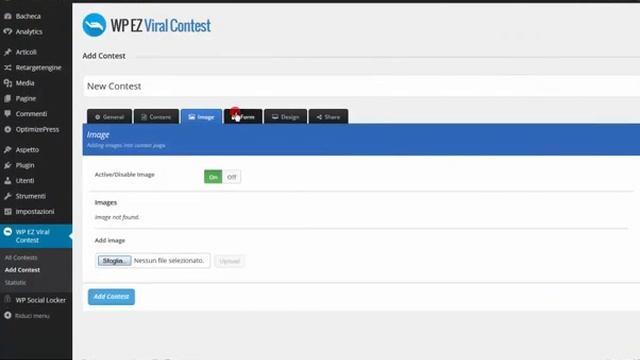Switch image toggle to Off

(x=231, y=177)
